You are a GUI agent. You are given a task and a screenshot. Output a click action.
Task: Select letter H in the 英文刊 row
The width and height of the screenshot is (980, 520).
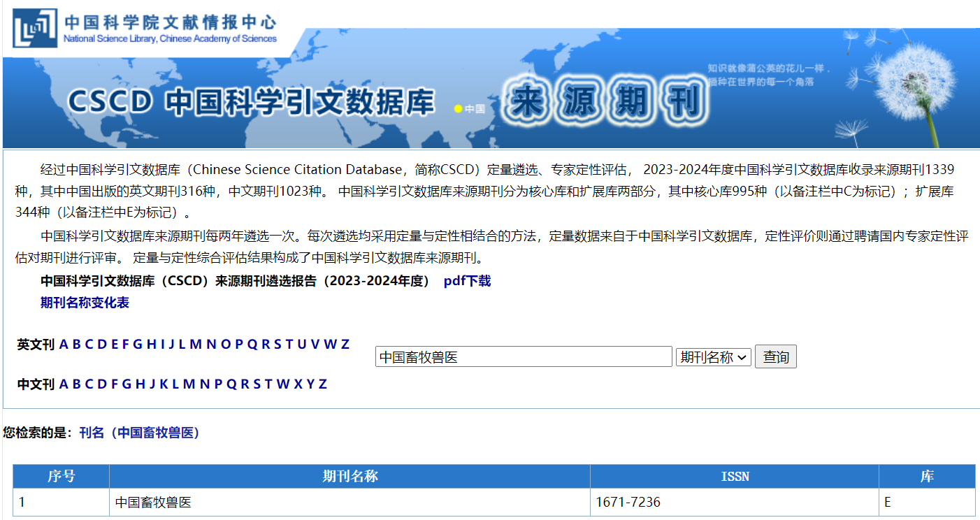(151, 345)
